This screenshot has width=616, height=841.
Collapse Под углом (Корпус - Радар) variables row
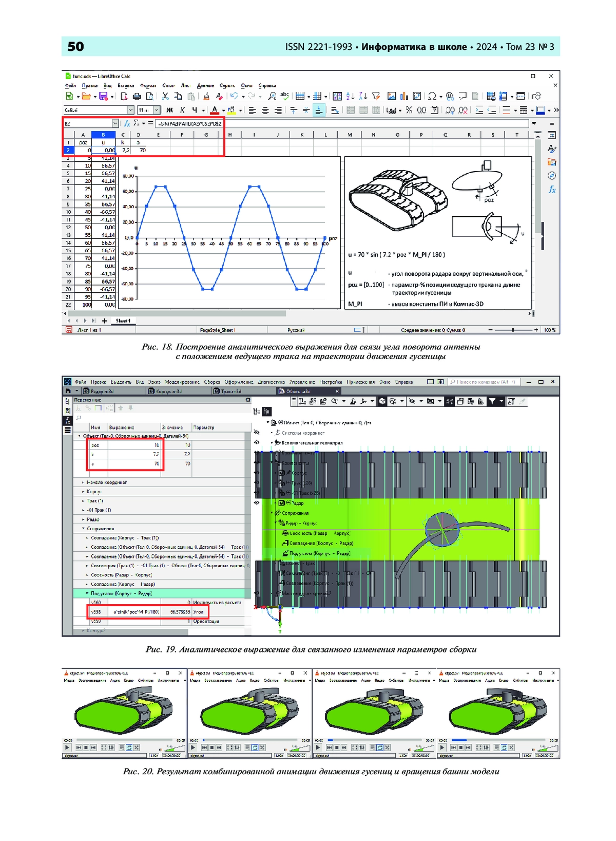(x=87, y=593)
